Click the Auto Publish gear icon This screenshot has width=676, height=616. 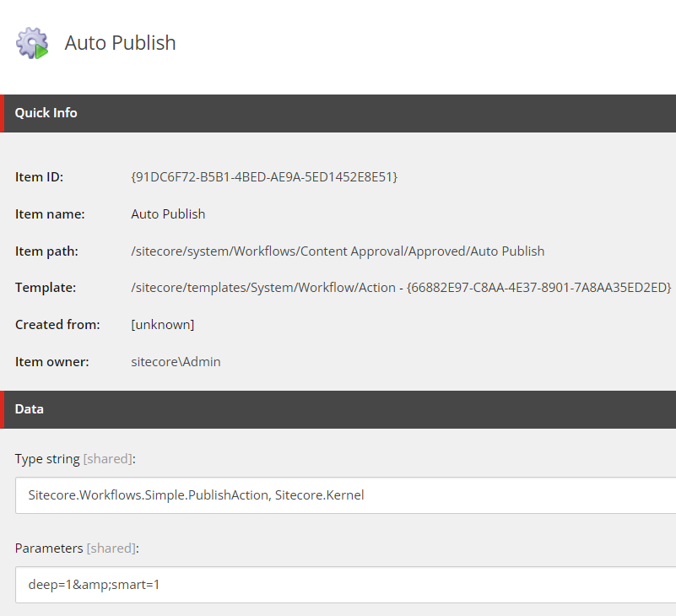pyautogui.click(x=32, y=43)
